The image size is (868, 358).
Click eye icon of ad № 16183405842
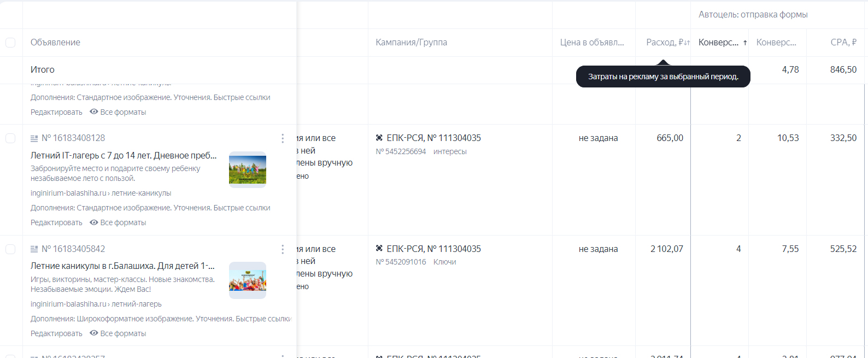tap(94, 333)
